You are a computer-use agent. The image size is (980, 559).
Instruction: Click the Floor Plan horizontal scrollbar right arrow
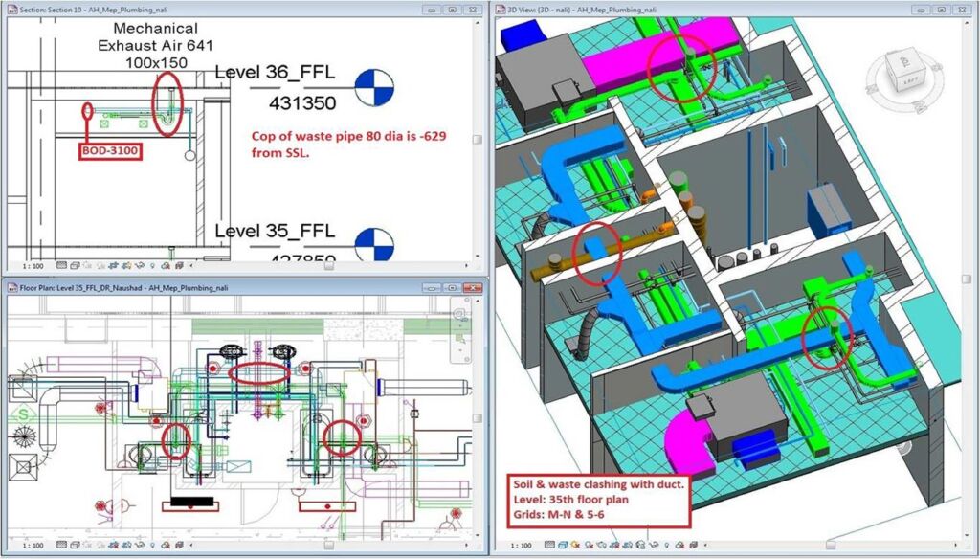click(468, 546)
